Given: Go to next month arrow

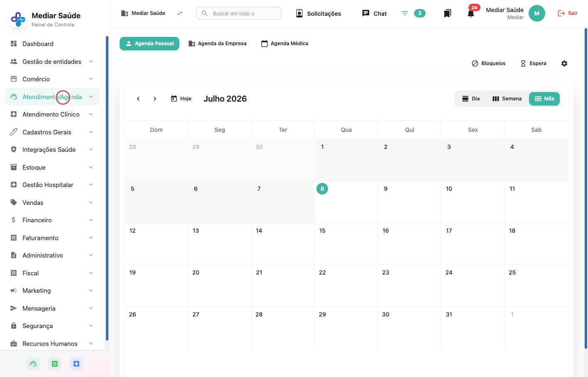Looking at the screenshot, I should coord(155,99).
